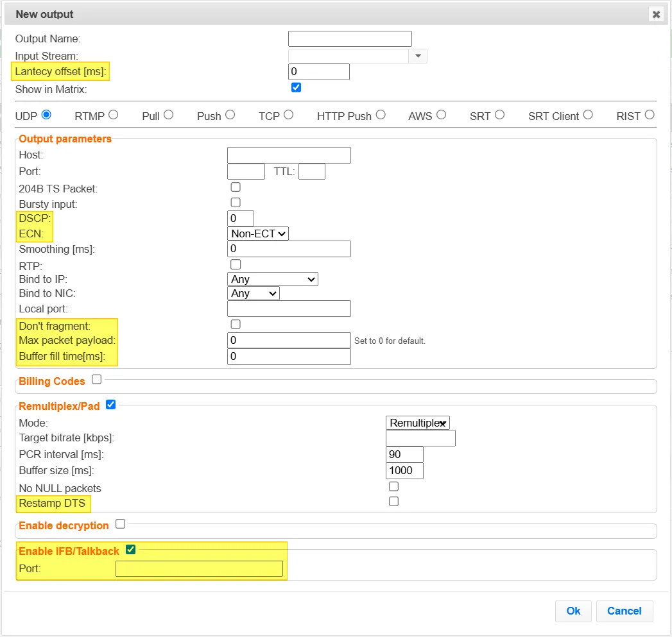Viewport: 672px width, 637px height.
Task: Enable Billing Codes section
Action: [x=97, y=380]
